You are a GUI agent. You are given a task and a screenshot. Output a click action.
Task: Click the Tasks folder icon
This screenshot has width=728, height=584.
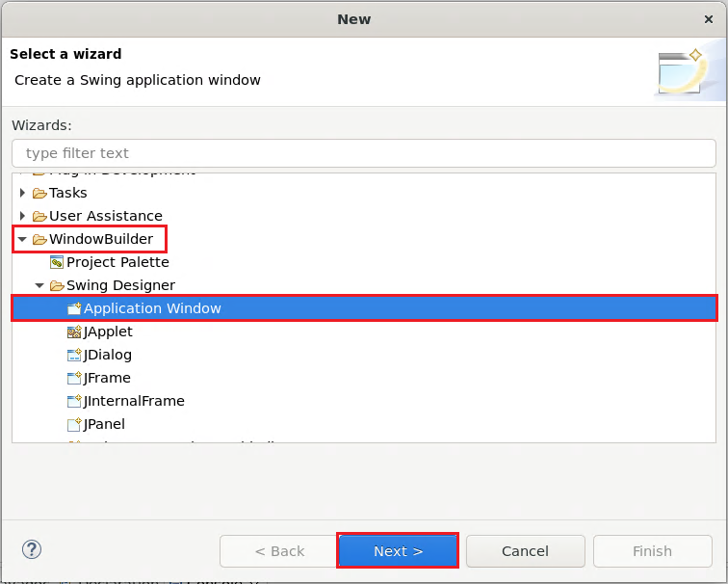pyautogui.click(x=39, y=193)
